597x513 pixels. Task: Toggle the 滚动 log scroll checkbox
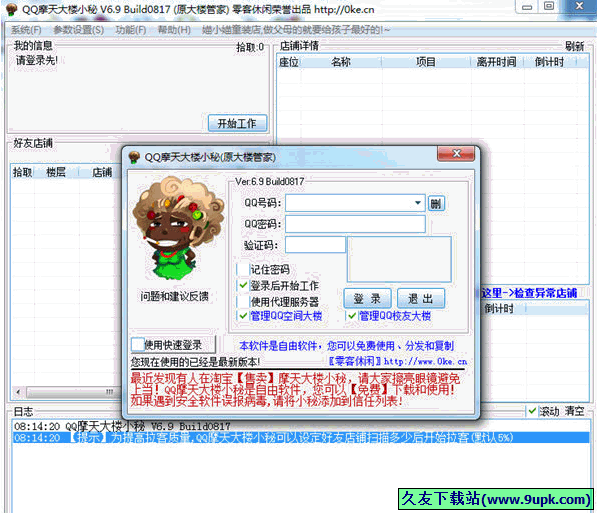532,411
